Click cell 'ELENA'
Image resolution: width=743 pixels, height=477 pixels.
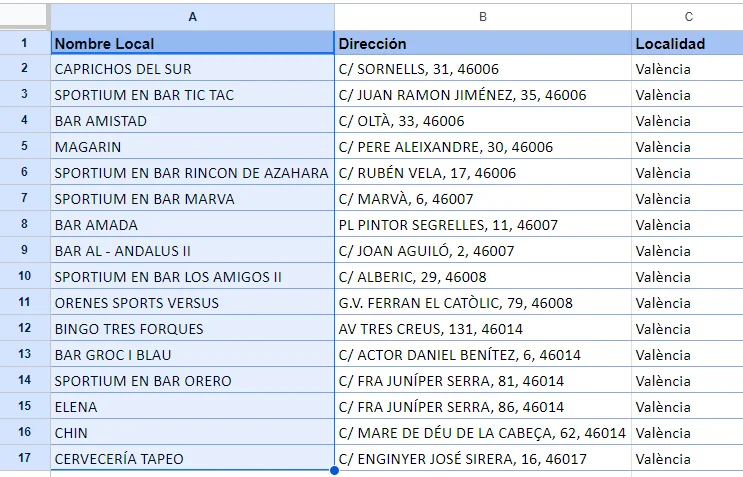(x=192, y=407)
